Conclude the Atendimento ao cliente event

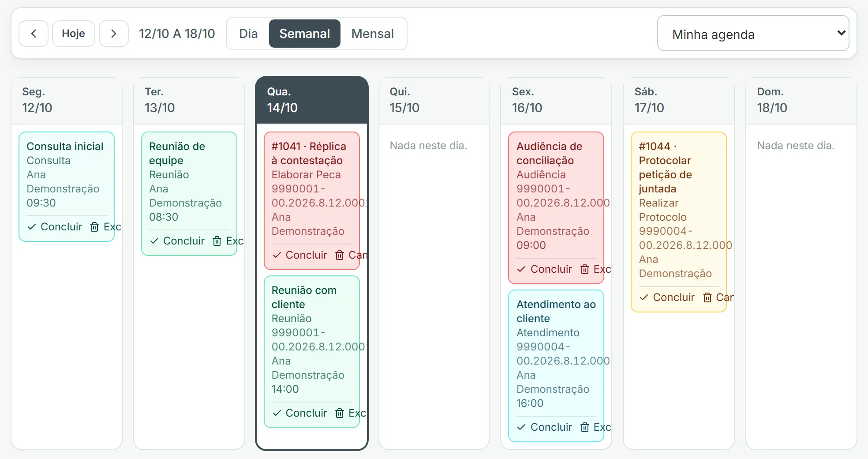[545, 427]
